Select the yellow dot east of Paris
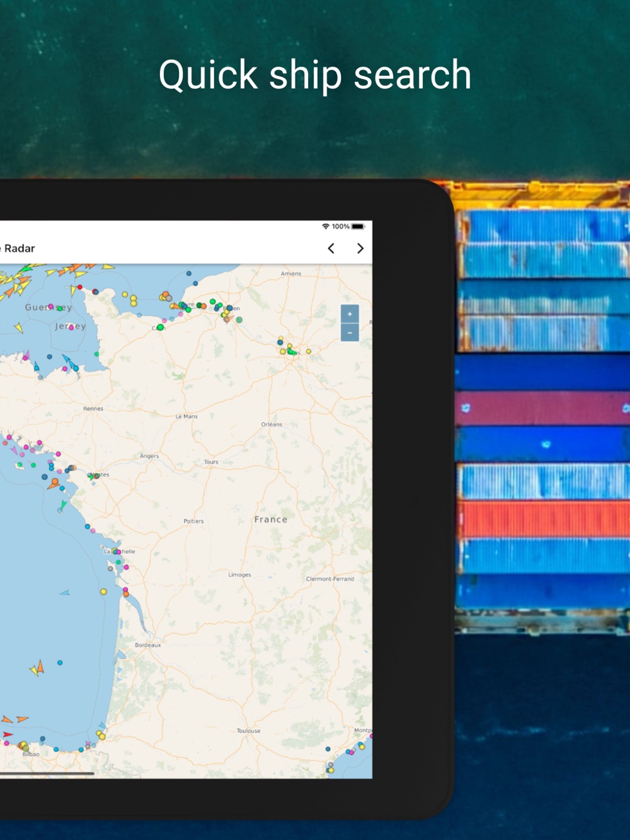Viewport: 630px width, 840px height. click(x=309, y=351)
